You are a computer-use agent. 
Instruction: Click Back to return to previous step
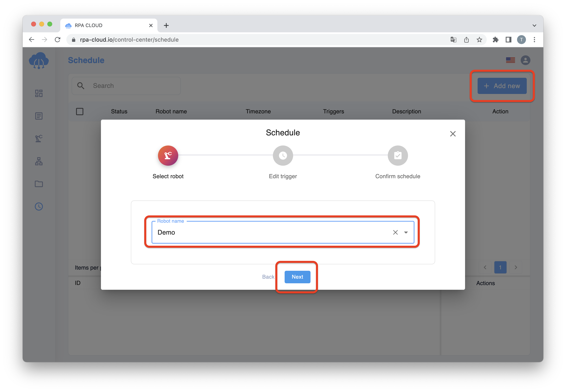[268, 276]
